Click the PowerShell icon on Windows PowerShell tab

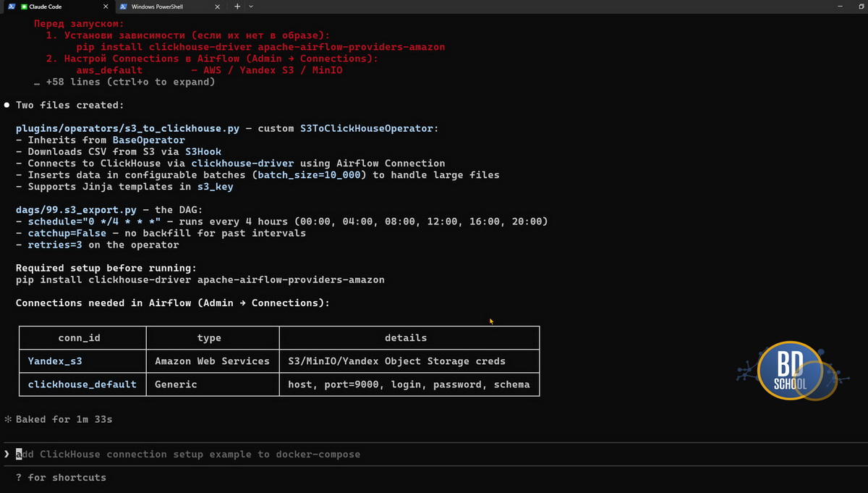point(124,7)
